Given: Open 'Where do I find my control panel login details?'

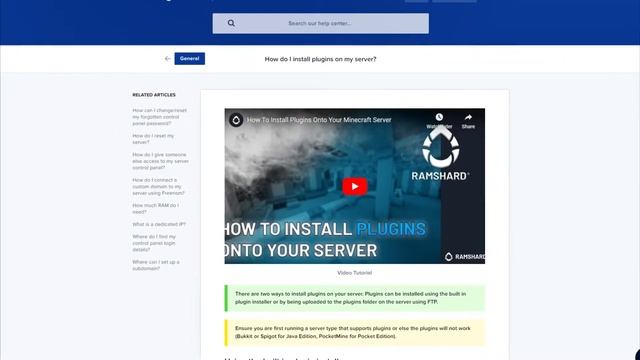Looking at the screenshot, I should coord(154,243).
